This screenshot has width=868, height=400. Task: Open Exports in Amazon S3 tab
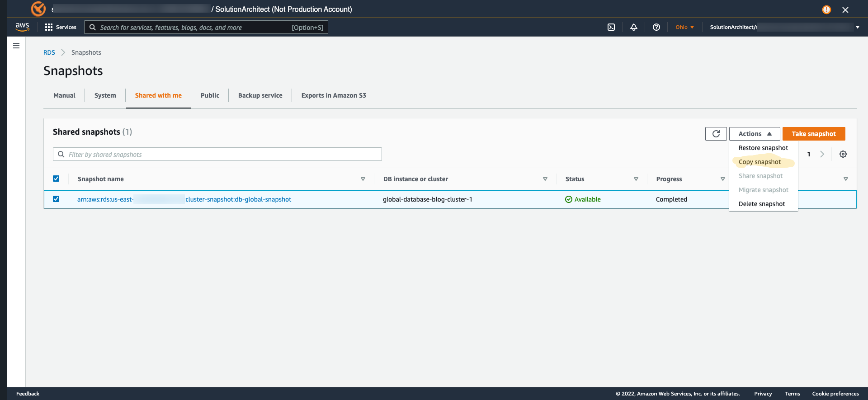click(x=334, y=95)
